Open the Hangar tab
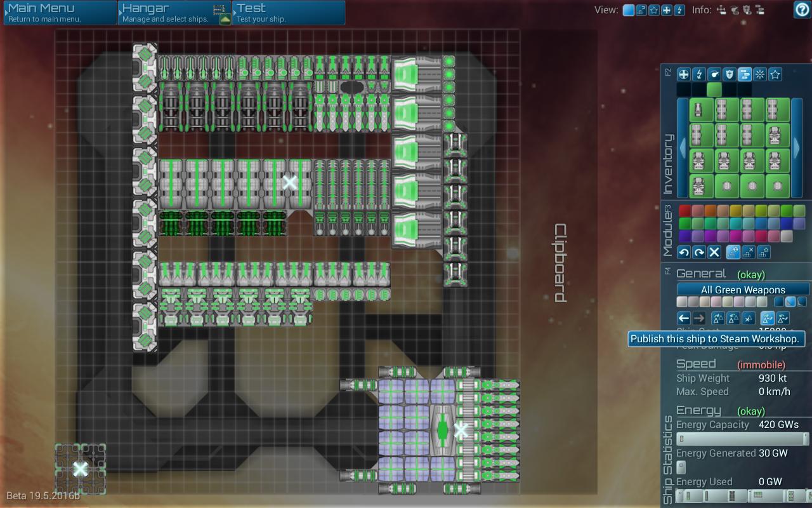This screenshot has height=508, width=812. (174, 13)
